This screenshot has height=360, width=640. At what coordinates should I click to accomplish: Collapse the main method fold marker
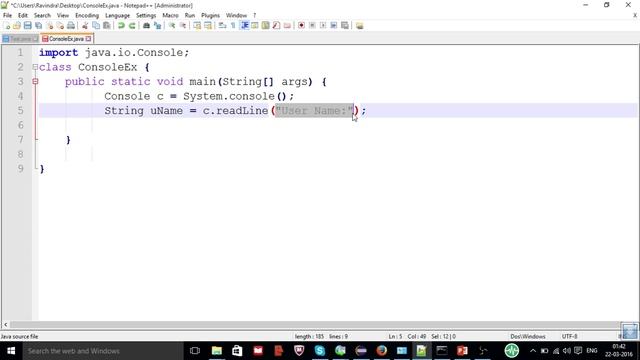35,82
